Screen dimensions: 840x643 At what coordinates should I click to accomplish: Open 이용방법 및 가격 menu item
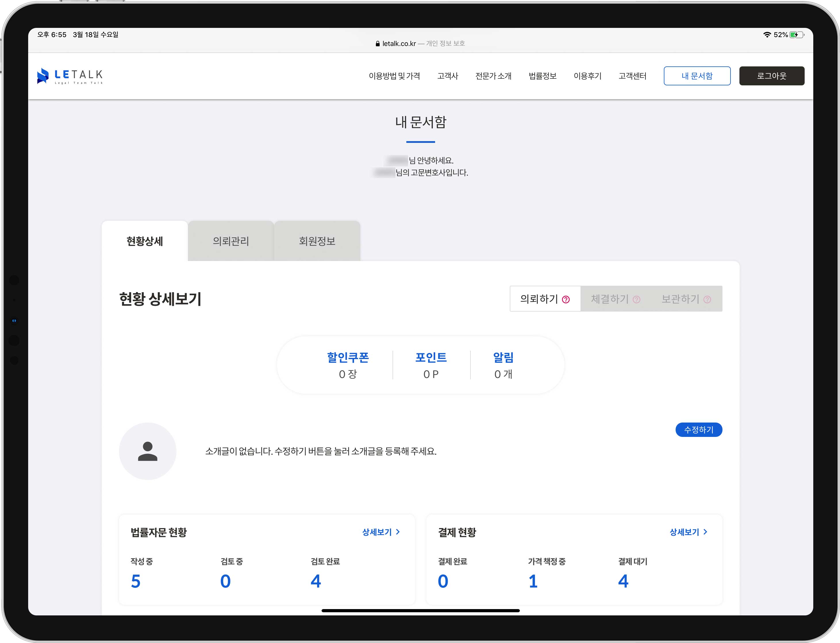pos(394,76)
